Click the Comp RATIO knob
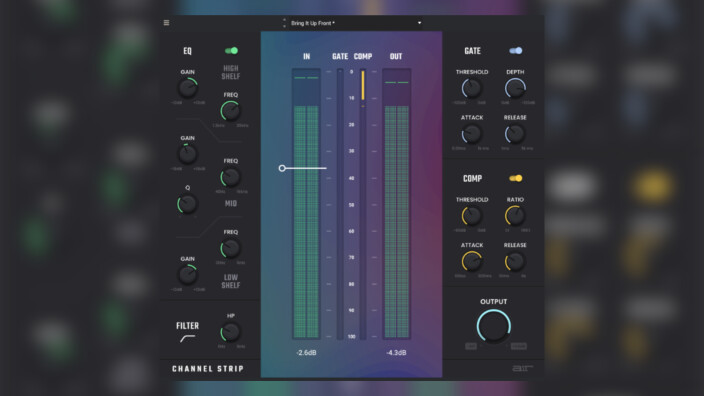Screen dimensions: 704x396 point(515,216)
